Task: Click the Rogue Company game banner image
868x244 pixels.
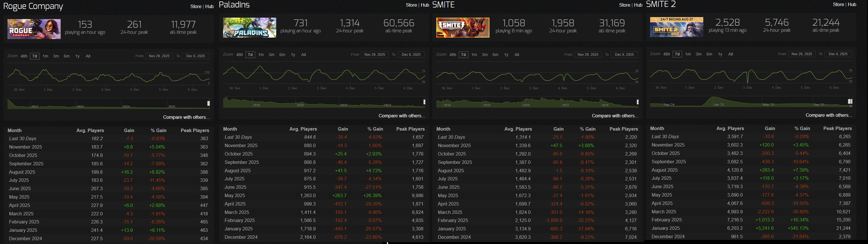Action: [34, 29]
